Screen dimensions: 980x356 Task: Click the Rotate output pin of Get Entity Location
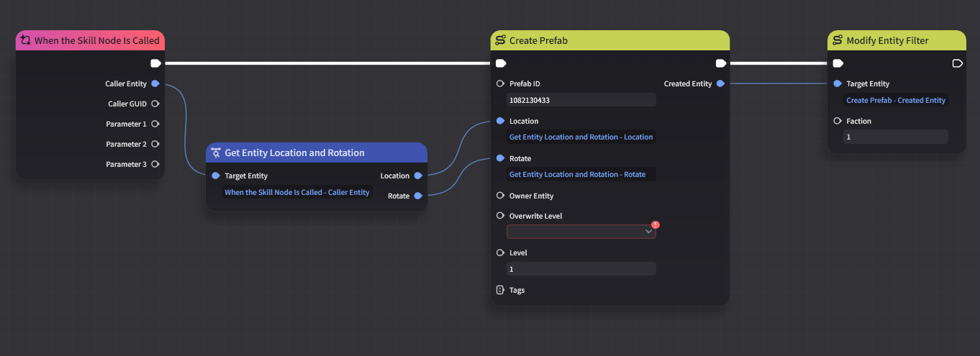click(418, 196)
